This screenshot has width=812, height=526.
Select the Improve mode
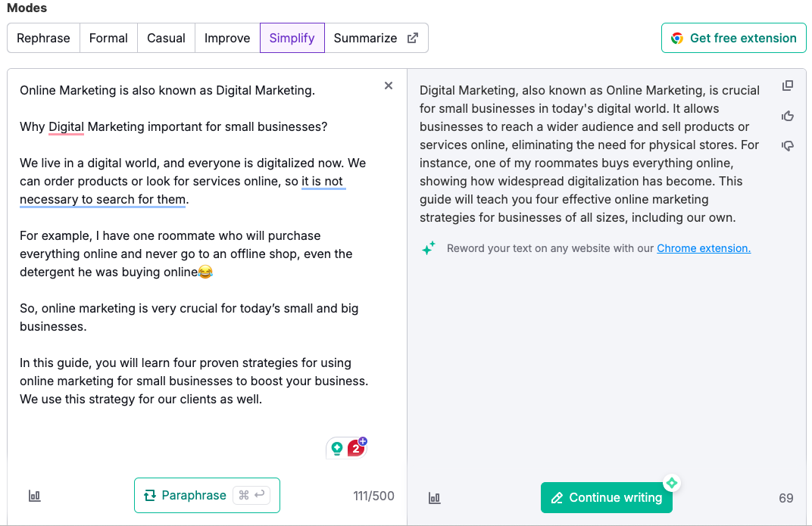(226, 37)
